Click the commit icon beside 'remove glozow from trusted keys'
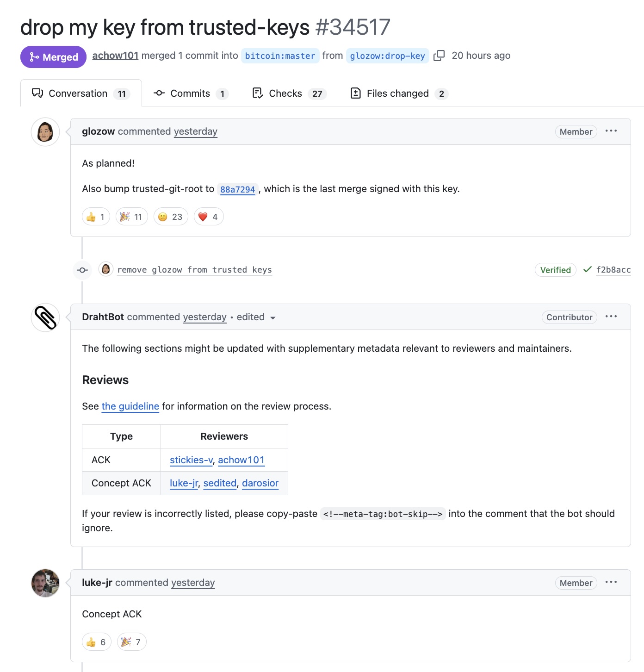644x672 pixels. pos(82,270)
